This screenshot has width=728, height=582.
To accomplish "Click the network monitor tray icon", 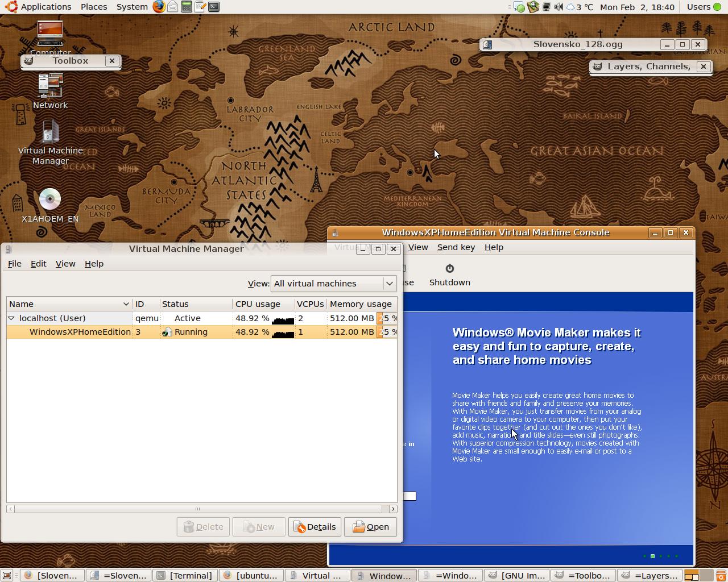I will pyautogui.click(x=546, y=7).
